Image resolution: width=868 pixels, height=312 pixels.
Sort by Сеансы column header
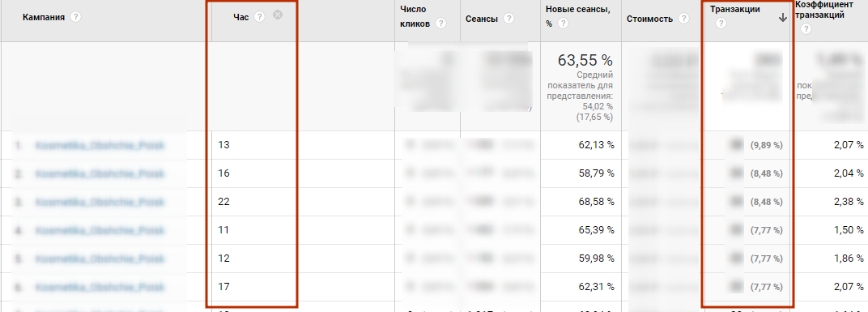coord(482,19)
